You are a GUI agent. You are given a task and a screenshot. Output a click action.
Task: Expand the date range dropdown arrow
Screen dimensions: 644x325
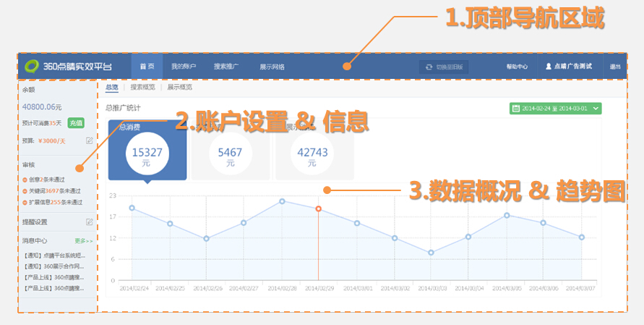595,109
